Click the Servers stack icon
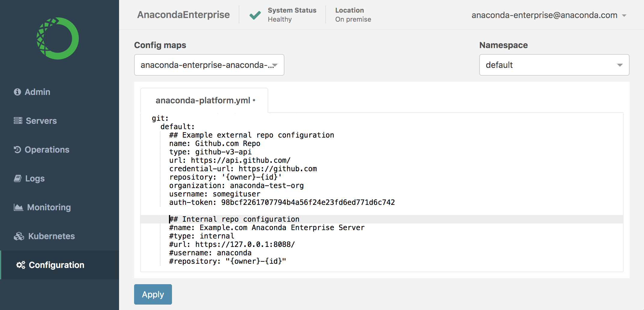The height and width of the screenshot is (310, 644). click(18, 121)
